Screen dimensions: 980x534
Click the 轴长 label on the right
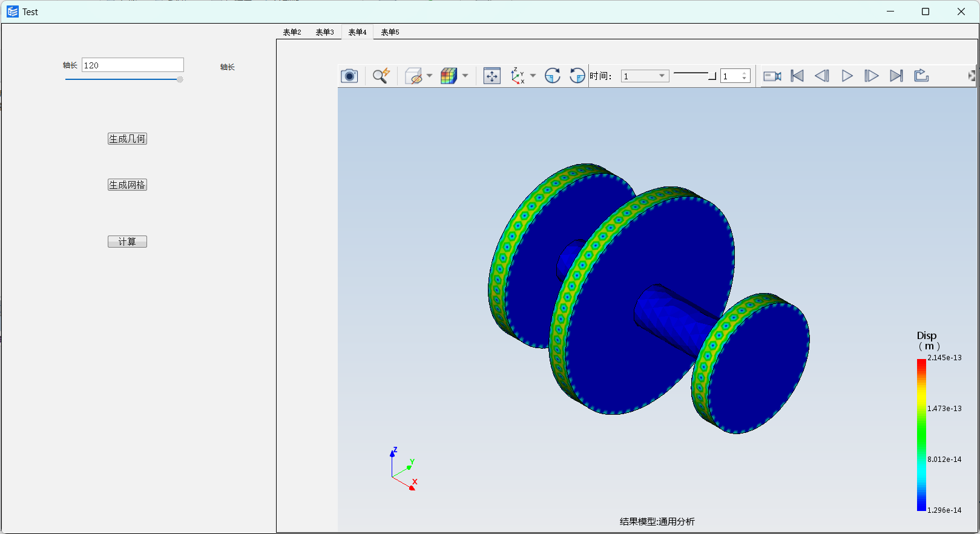(x=228, y=67)
